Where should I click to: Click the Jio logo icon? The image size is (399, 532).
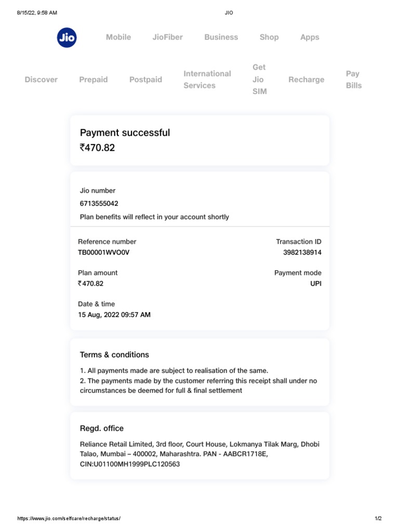click(x=67, y=37)
